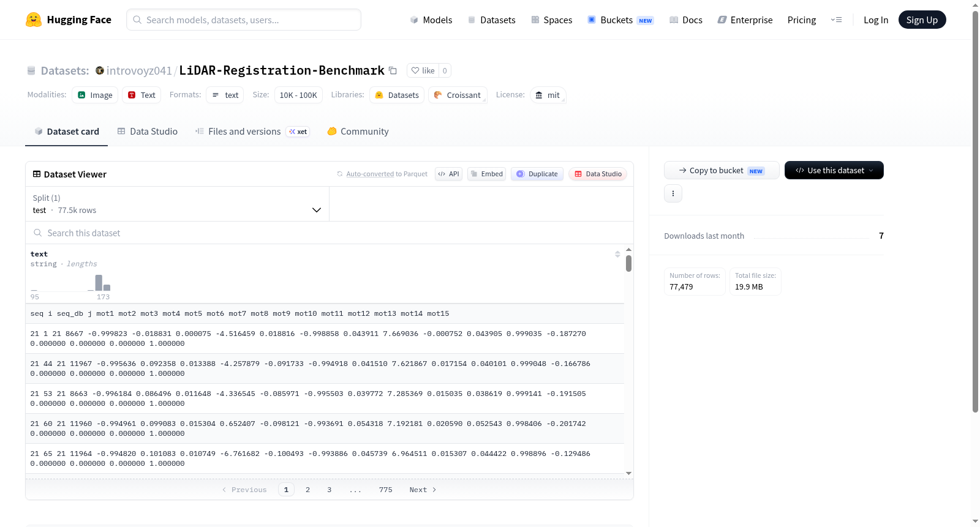
Task: Go to Datasets in the top navigation
Action: pos(491,20)
